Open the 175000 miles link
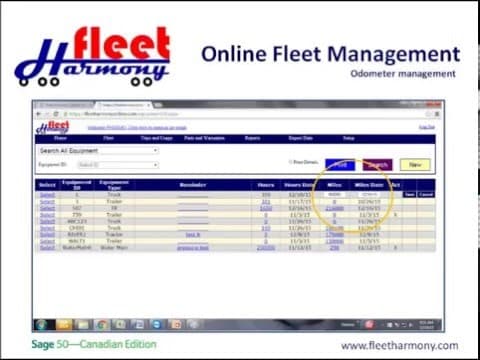Screen dimensions: 480x360 334,235
